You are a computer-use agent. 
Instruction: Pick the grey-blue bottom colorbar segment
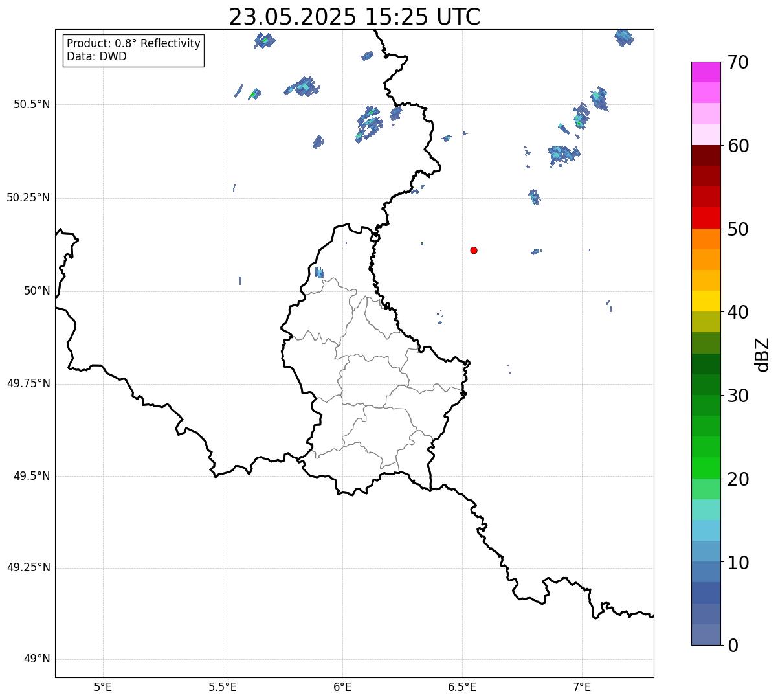click(x=706, y=635)
